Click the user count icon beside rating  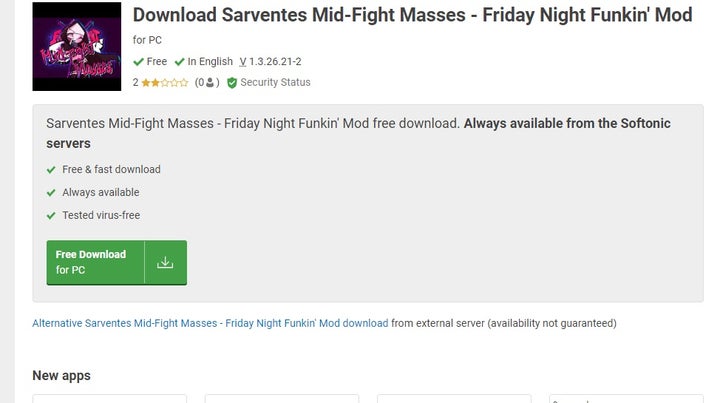[x=210, y=83]
